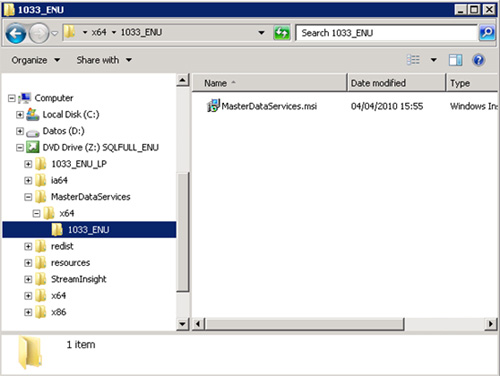Collapse DVD Drive (Z:) node
The width and height of the screenshot is (500, 376).
[x=20, y=147]
